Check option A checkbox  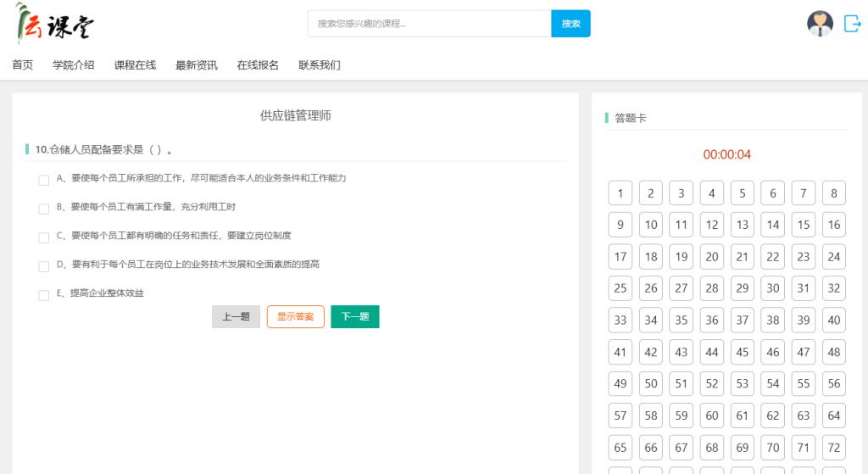tap(44, 180)
